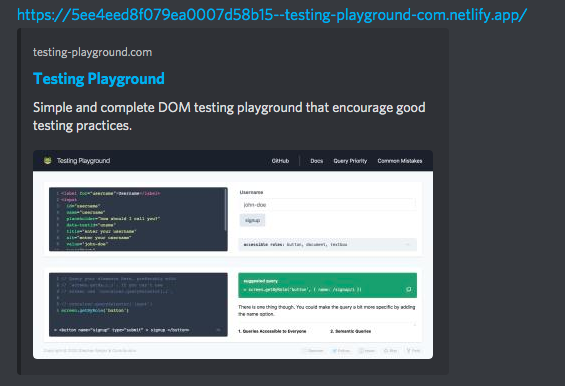Viewport: 565px width, 386px height.
Task: Open the testing-playground netlify.app URL link
Action: click(x=272, y=15)
